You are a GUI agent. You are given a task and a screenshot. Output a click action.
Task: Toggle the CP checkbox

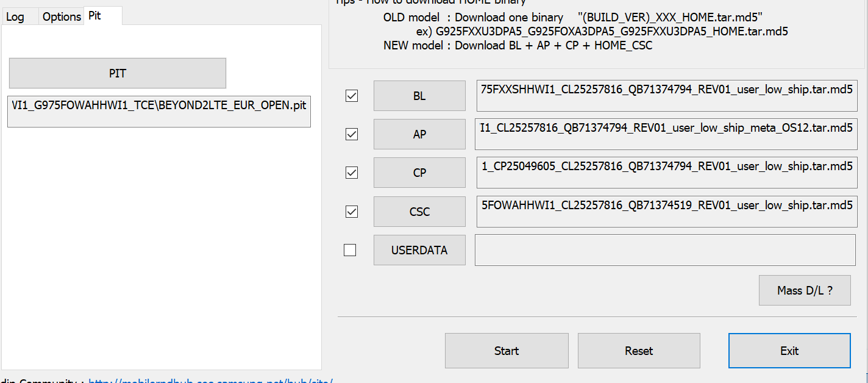(x=352, y=173)
